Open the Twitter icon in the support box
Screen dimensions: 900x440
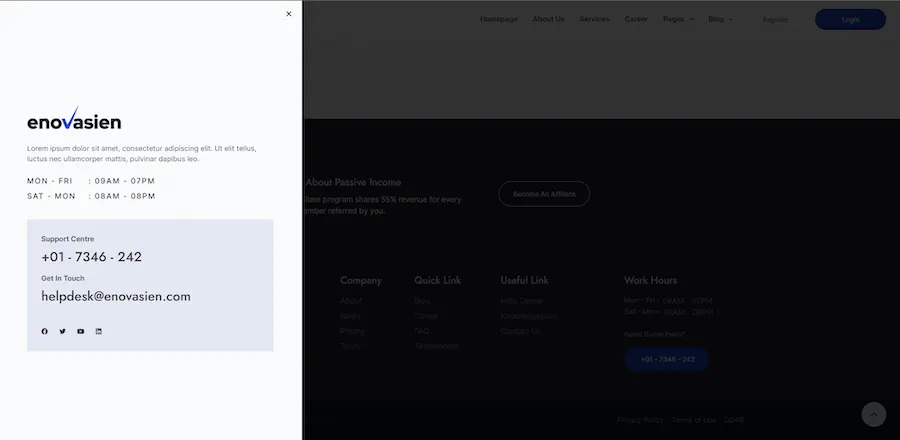click(63, 331)
